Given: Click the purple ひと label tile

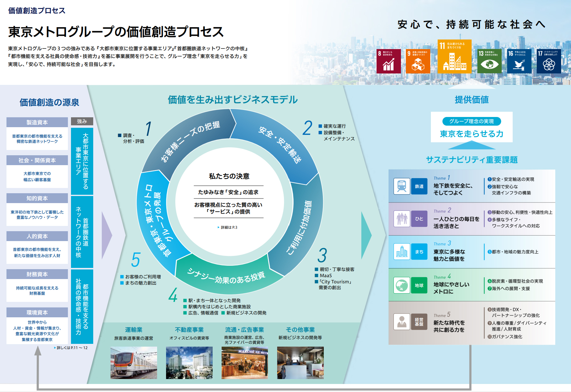Looking at the screenshot, I should [x=419, y=219].
